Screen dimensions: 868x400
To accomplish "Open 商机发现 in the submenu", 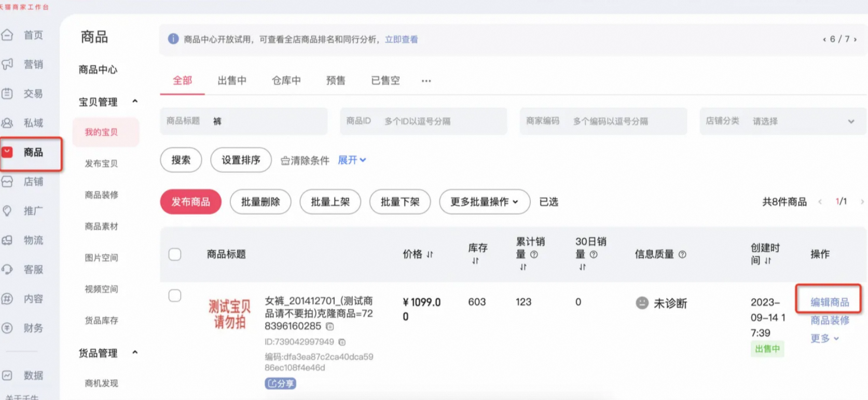I will coord(102,383).
